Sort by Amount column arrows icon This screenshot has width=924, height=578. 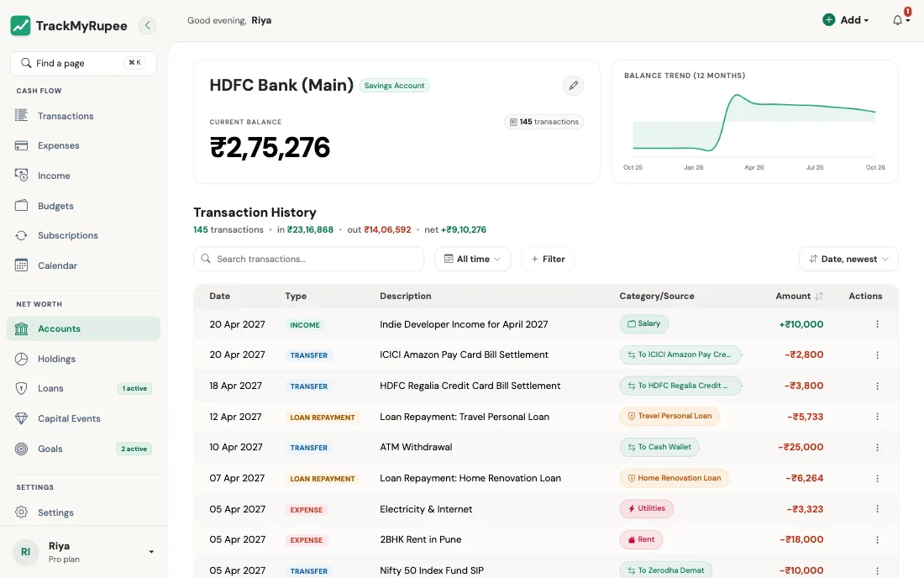(818, 297)
